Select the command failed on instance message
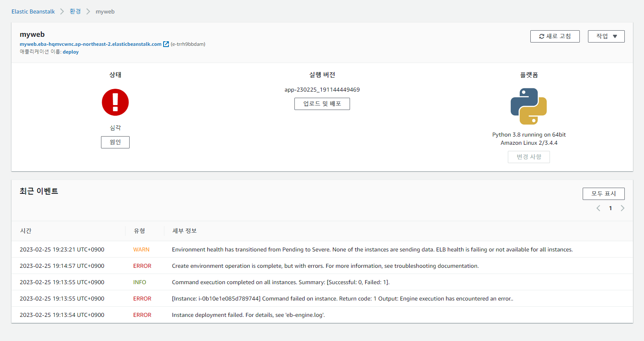 click(343, 298)
